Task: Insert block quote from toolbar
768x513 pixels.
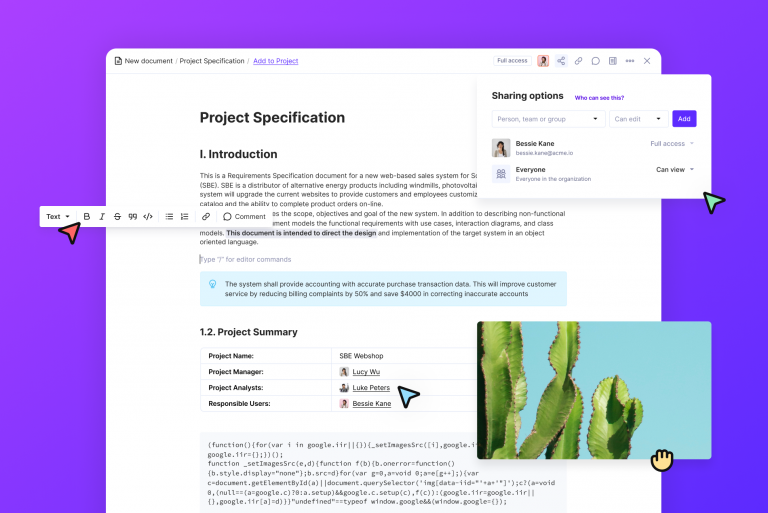Action: tap(133, 216)
